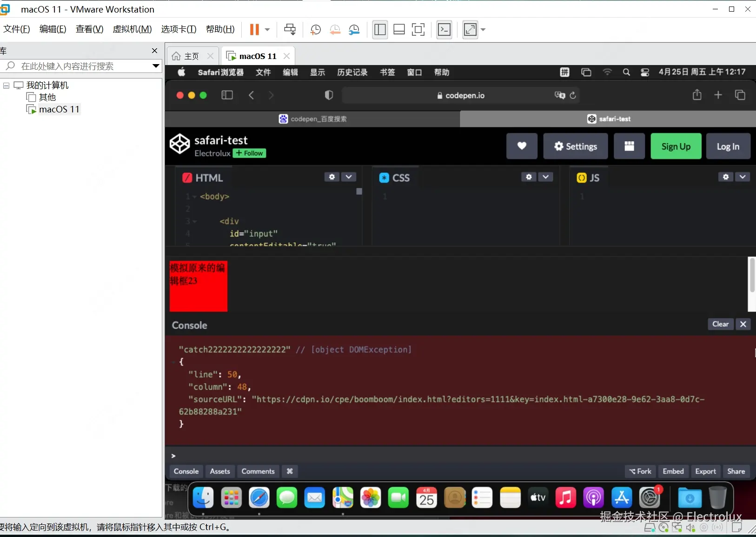Take a snapshot of the VM
Screen dimensions: 756x537
point(315,30)
